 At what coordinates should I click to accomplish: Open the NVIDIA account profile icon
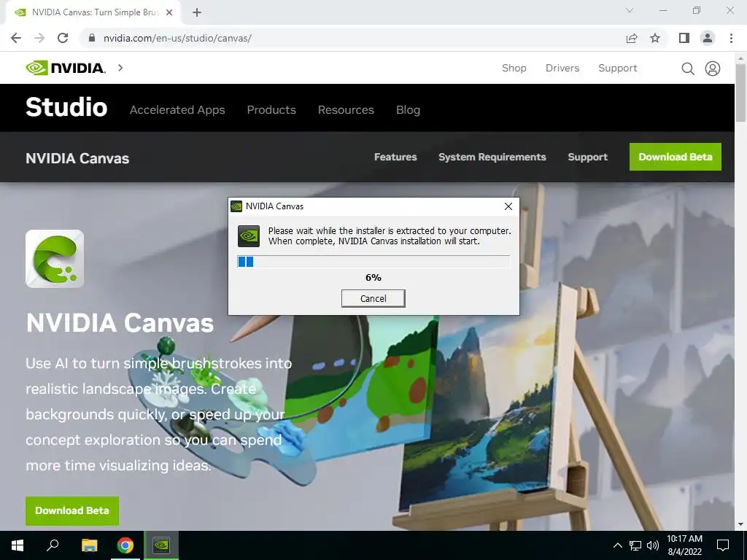pyautogui.click(x=713, y=69)
